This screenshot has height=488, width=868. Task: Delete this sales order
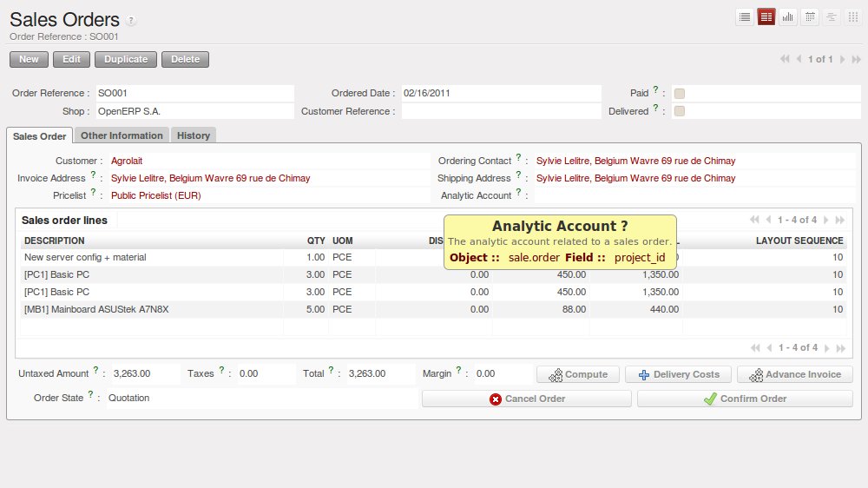(185, 59)
